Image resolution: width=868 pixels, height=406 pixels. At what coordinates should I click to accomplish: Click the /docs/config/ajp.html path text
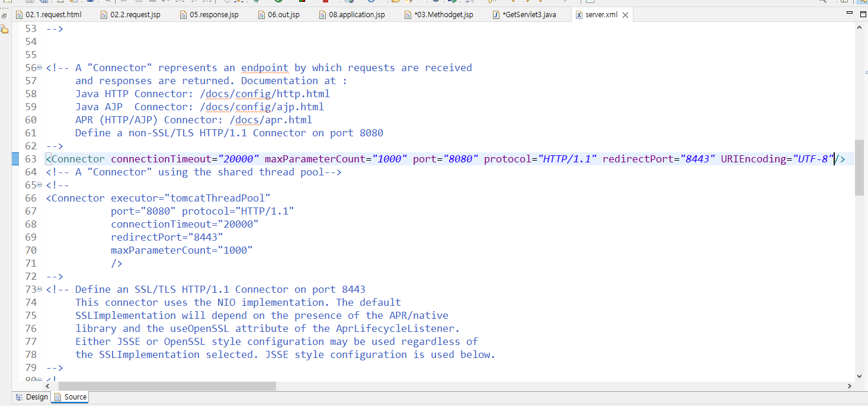262,107
